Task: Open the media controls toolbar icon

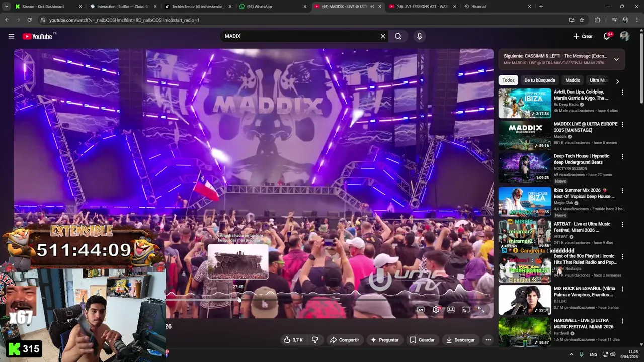Action: pos(614,20)
